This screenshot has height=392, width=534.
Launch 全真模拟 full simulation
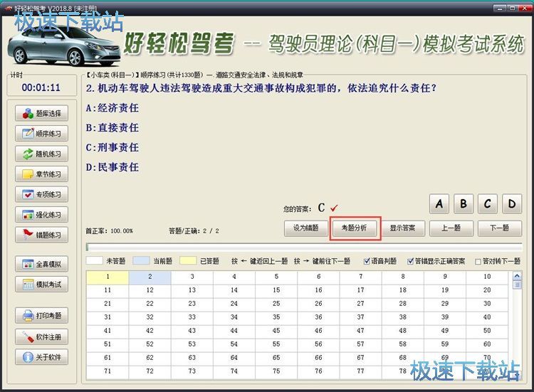41,264
